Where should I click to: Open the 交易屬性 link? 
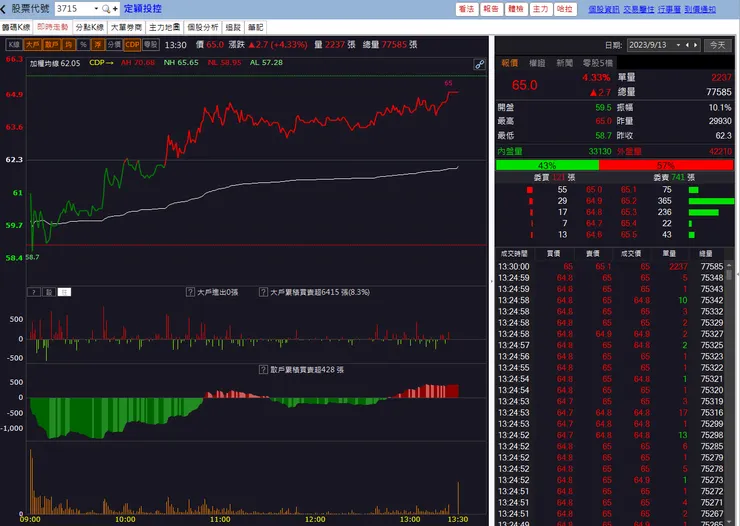639,9
